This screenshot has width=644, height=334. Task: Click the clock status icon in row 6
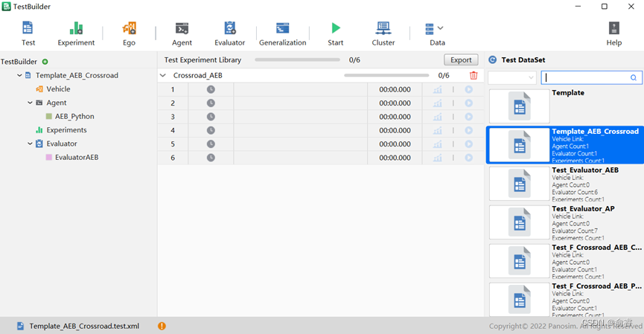click(x=211, y=158)
